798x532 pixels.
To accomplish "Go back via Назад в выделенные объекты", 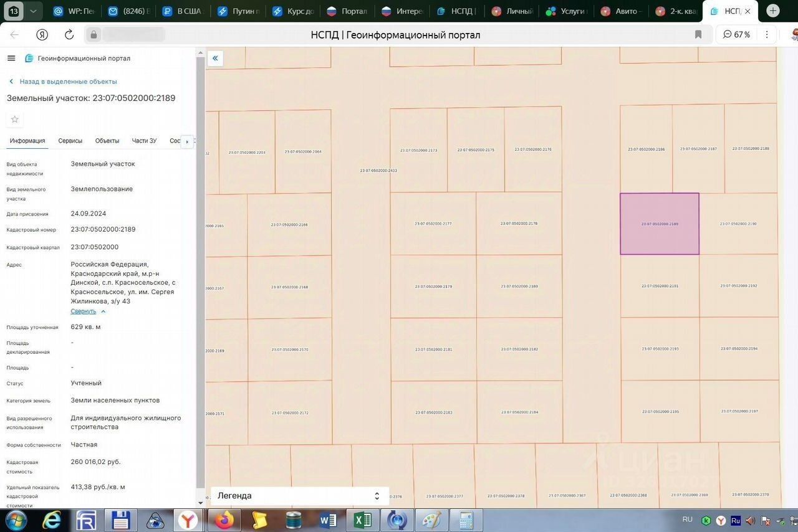I will coord(62,82).
